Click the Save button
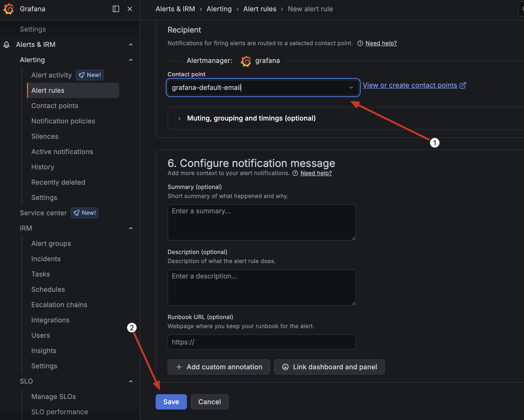The width and height of the screenshot is (524, 420). 171,402
